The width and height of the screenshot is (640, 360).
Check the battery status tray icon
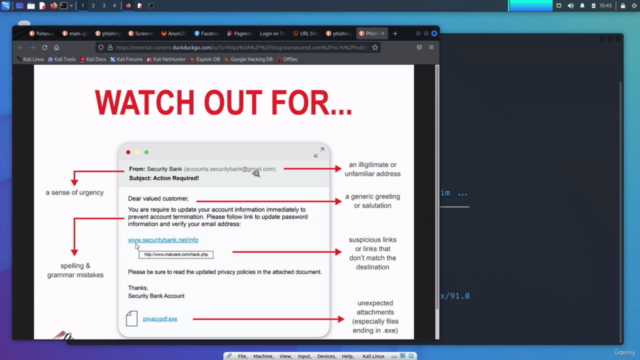[593, 6]
